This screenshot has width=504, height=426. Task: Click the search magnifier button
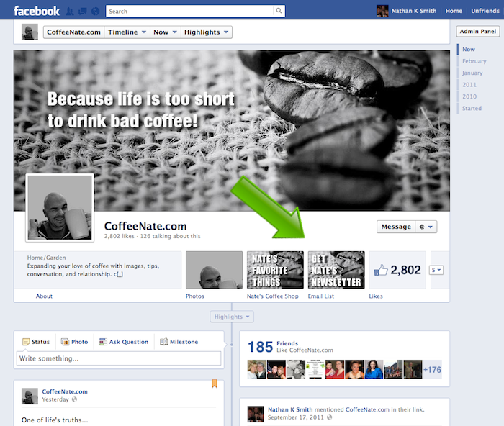279,11
